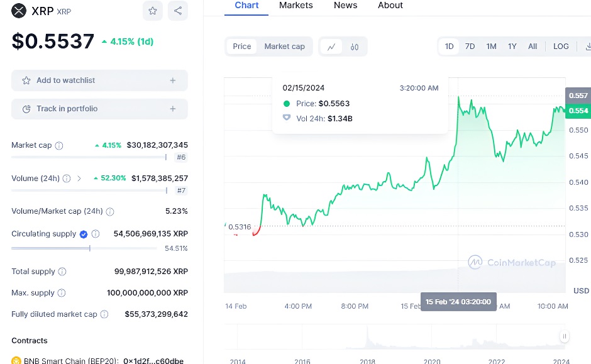
Task: Click the plus beside Add to watchlist
Action: pos(173,80)
